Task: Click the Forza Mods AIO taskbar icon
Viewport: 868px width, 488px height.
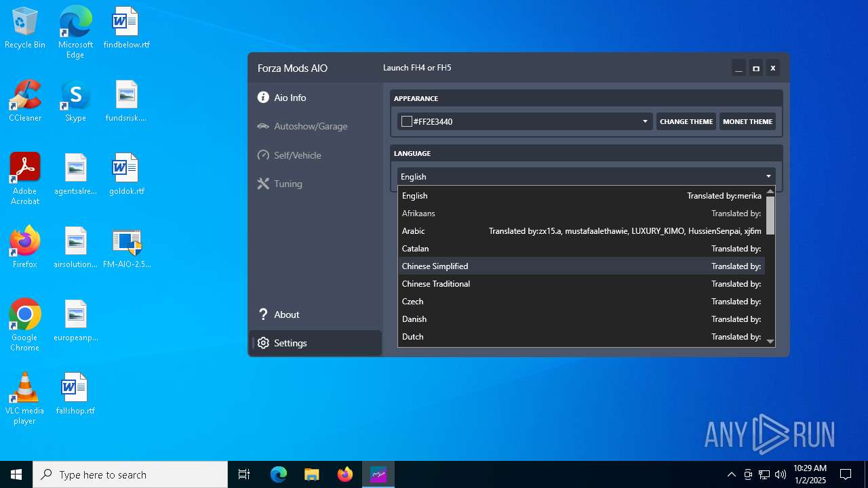Action: point(378,474)
